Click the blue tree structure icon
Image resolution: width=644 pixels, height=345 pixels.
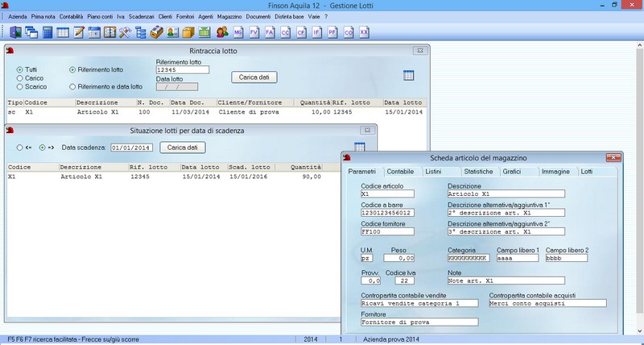tap(141, 32)
